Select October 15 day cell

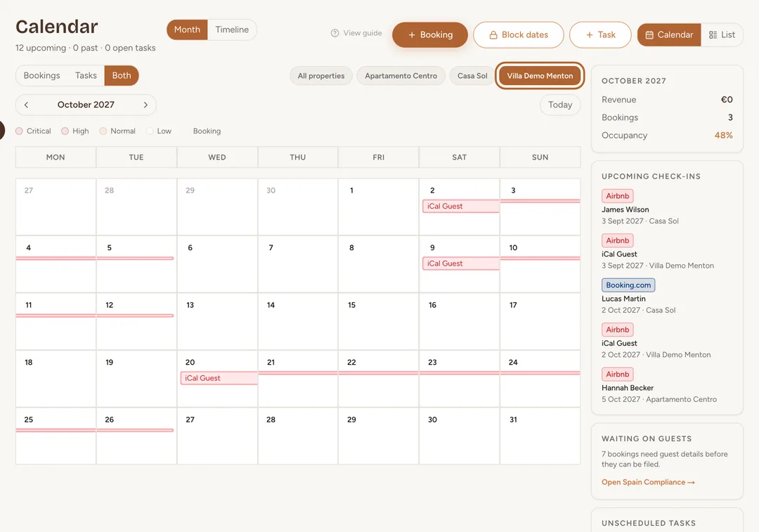[379, 321]
